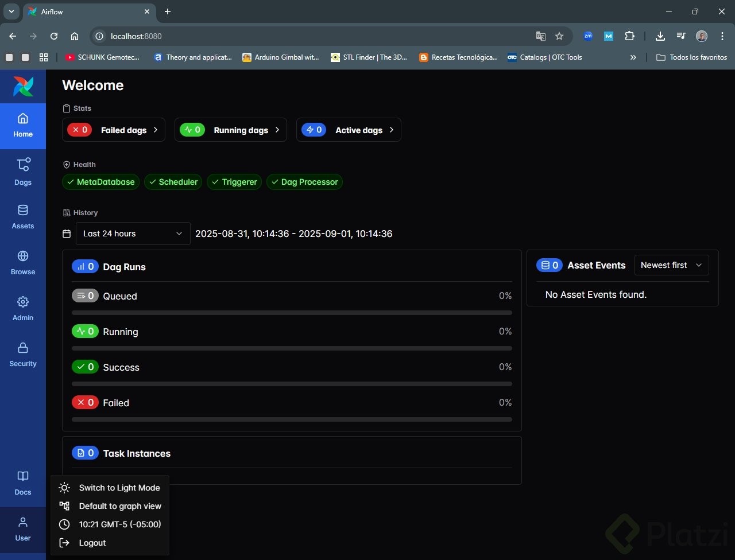Open the Todos los favoritos folder
Screen dimensions: 735x560
[x=691, y=57]
